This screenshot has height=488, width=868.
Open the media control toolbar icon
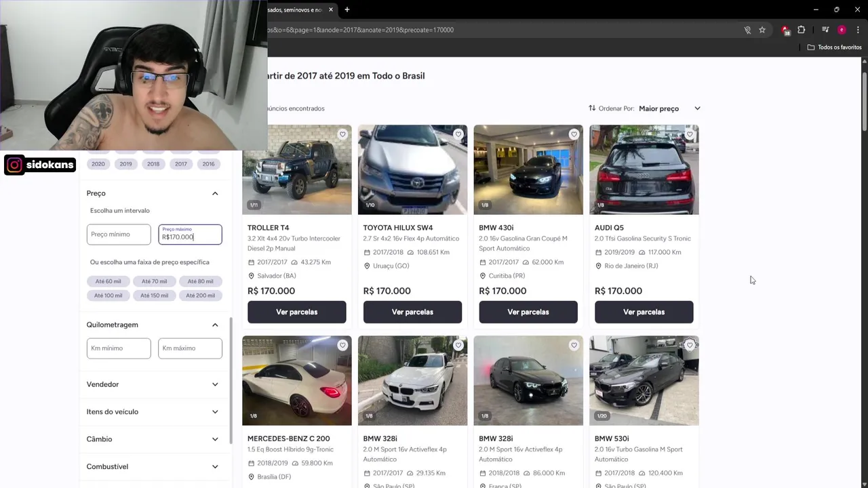pyautogui.click(x=825, y=30)
